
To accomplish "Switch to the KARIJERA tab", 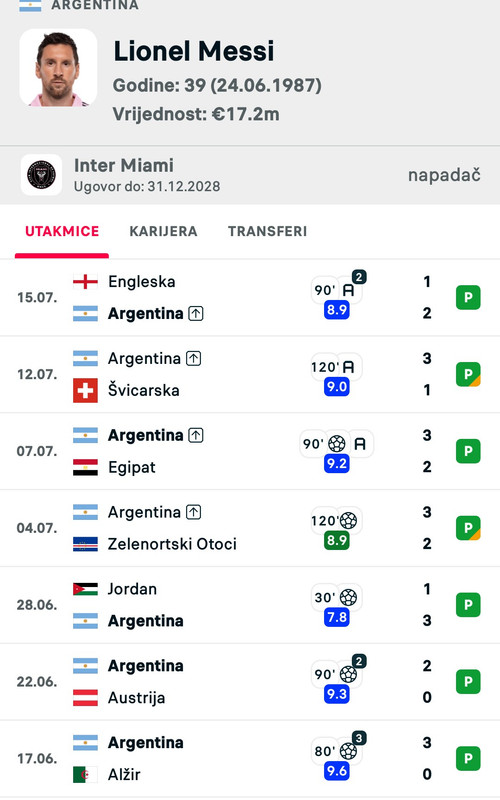I will pos(163,231).
